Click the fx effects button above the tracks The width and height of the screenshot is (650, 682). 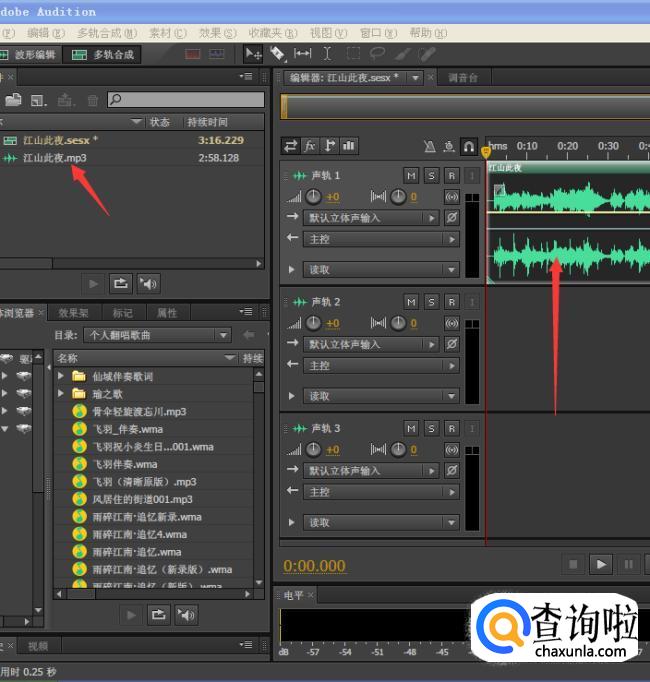(x=310, y=146)
